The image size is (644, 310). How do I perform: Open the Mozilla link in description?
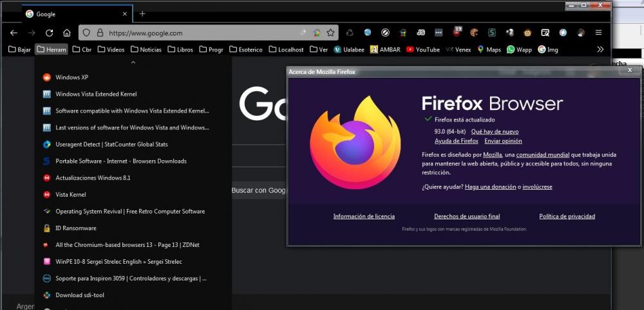coord(493,154)
